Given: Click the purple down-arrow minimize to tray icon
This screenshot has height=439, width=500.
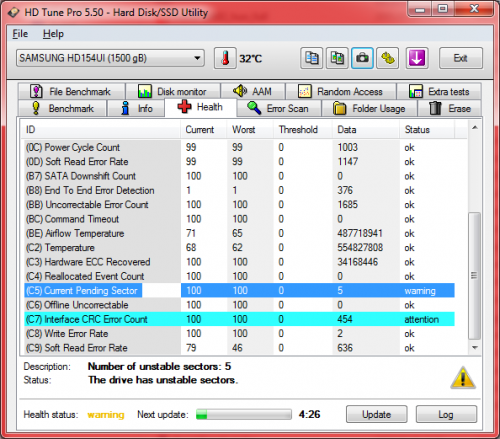Looking at the screenshot, I should [x=417, y=58].
